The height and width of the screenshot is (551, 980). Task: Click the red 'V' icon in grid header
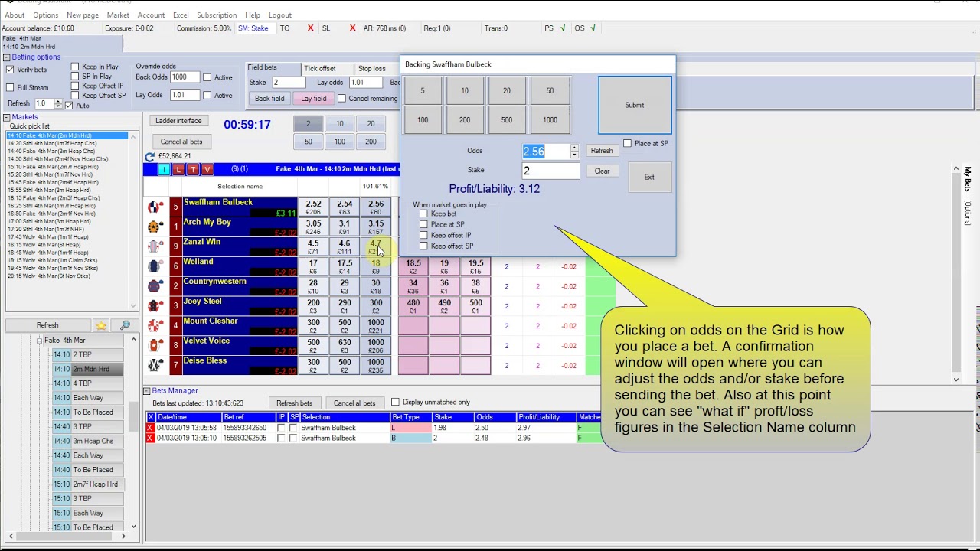[x=206, y=169]
